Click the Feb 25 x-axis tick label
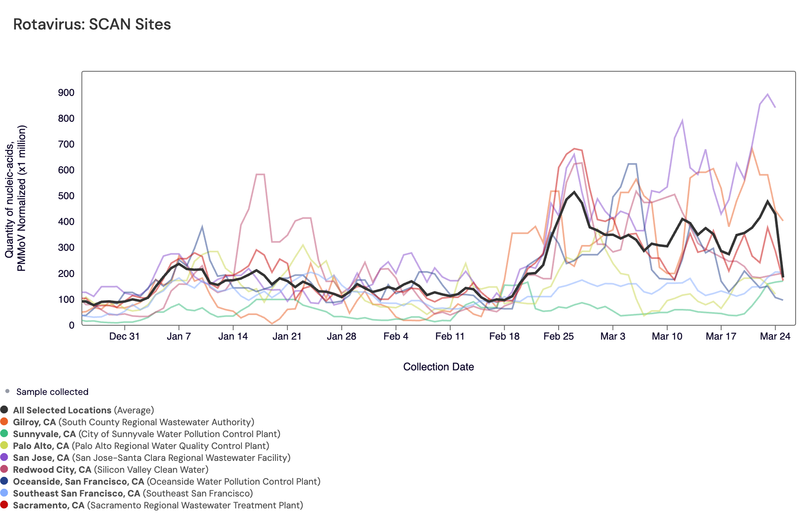Viewport: 812px width, 517px height. [558, 336]
